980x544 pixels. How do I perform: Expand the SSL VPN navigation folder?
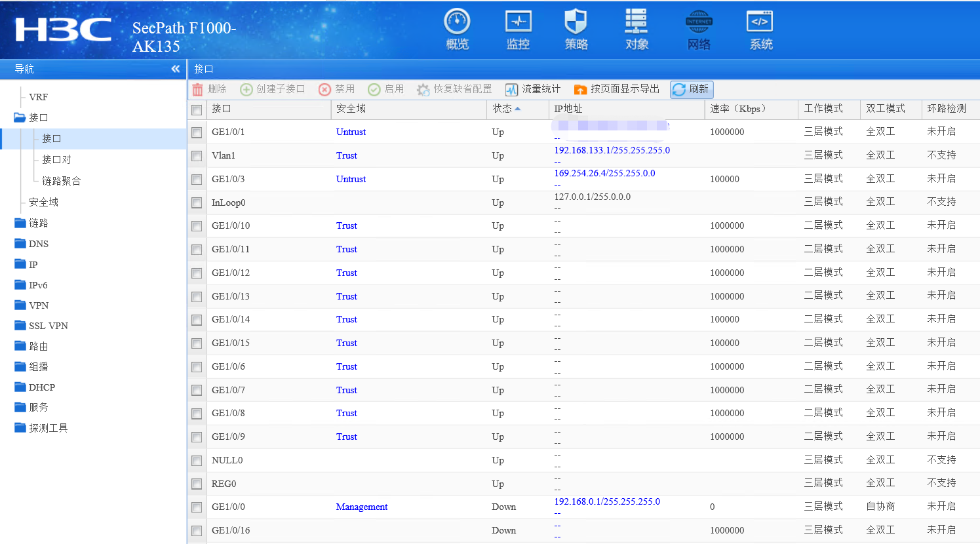click(x=48, y=326)
